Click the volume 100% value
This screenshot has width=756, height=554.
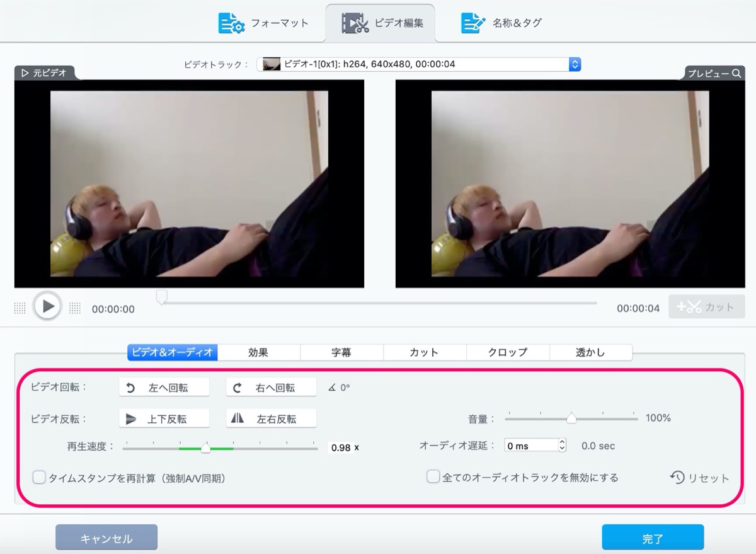(658, 418)
